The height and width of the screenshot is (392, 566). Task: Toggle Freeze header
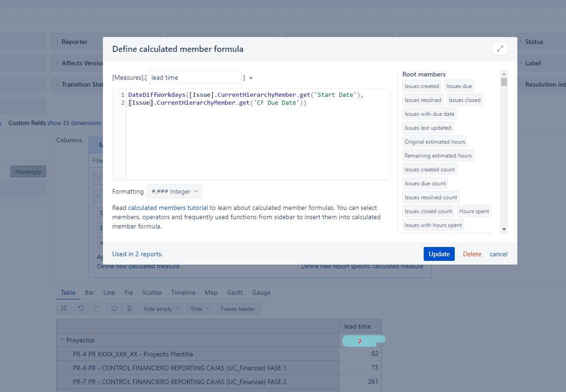(x=238, y=309)
